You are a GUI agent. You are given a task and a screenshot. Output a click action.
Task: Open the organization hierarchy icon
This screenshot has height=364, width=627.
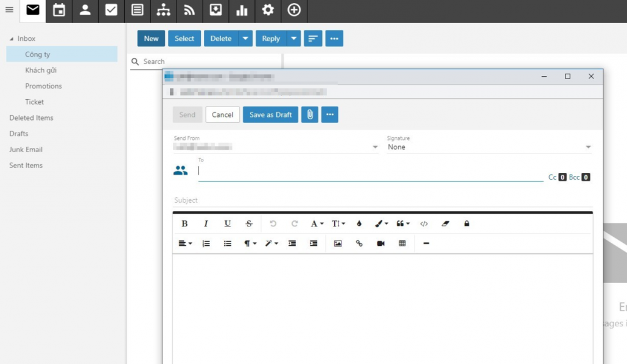[163, 10]
